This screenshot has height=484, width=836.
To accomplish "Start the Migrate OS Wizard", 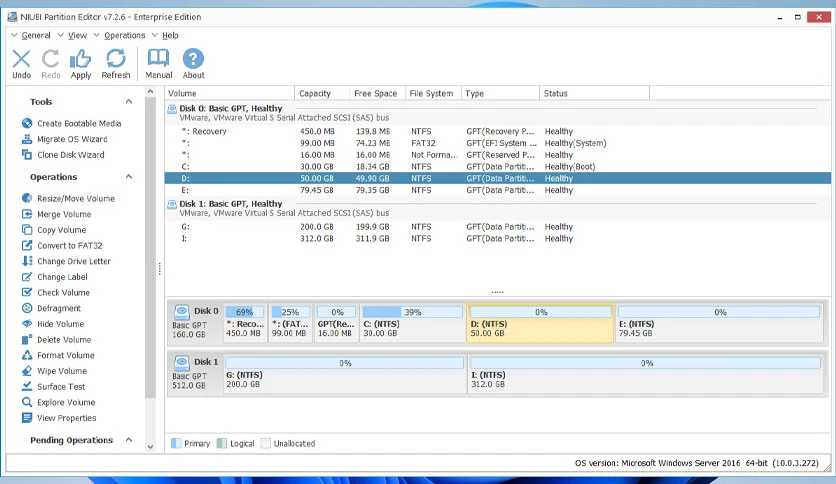I will tap(65, 139).
